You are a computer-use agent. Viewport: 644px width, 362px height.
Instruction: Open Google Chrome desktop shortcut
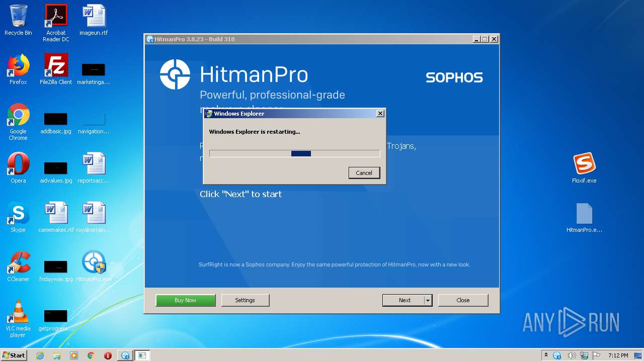(x=18, y=122)
